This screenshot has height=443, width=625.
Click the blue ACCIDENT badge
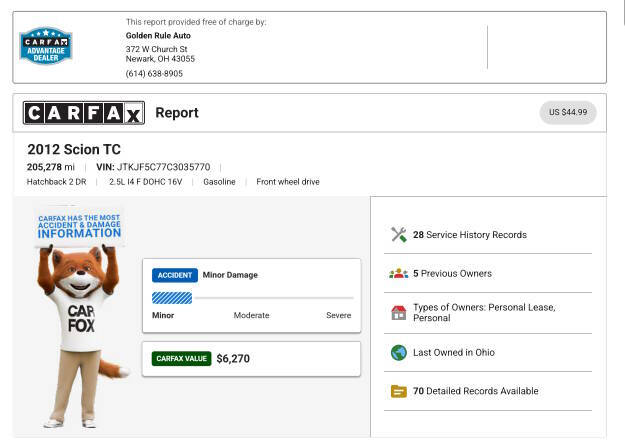(175, 275)
